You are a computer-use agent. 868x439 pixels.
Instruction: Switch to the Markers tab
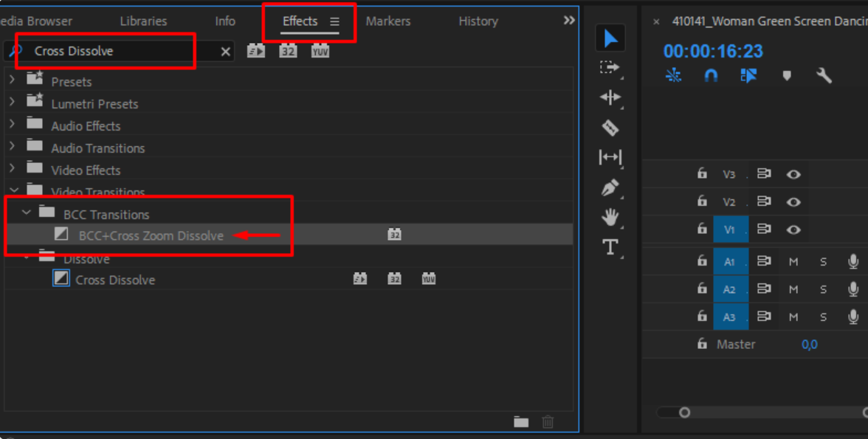click(388, 21)
